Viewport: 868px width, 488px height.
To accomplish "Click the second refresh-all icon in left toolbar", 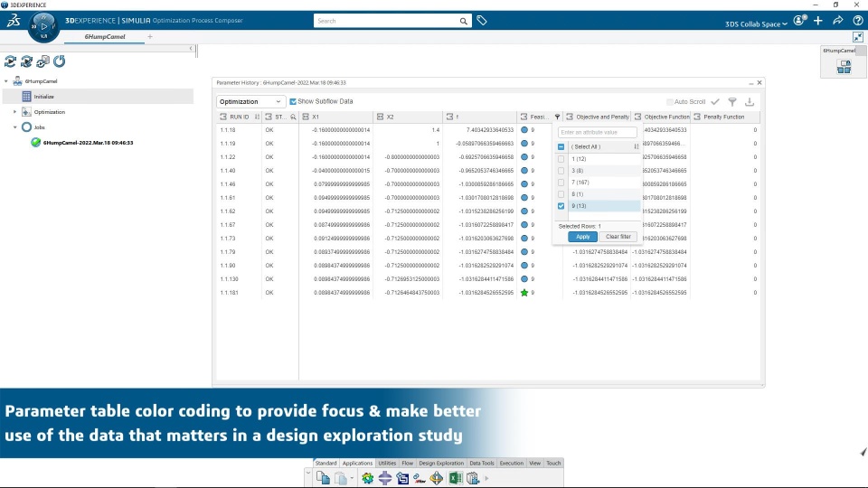I will coord(26,61).
